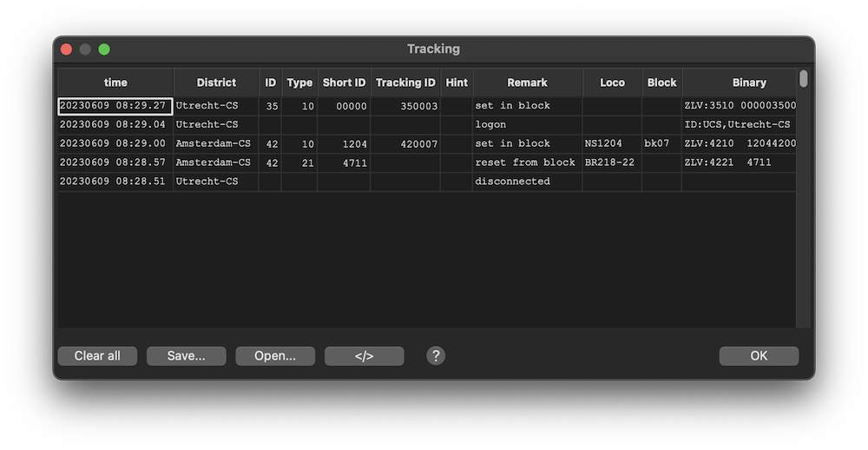
Task: Select the Loco column header
Action: tap(612, 83)
